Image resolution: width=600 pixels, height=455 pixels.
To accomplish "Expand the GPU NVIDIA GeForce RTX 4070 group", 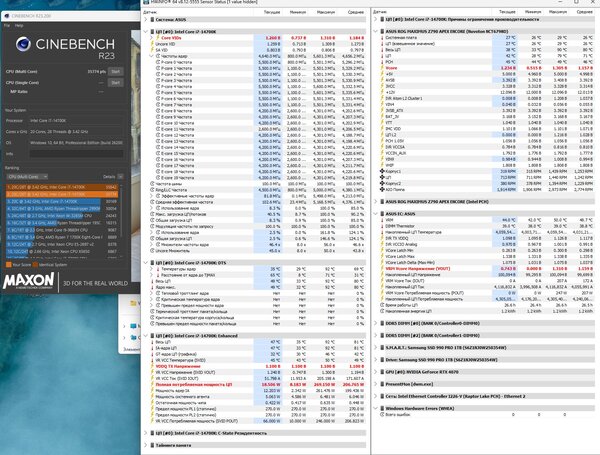I will tap(375, 372).
